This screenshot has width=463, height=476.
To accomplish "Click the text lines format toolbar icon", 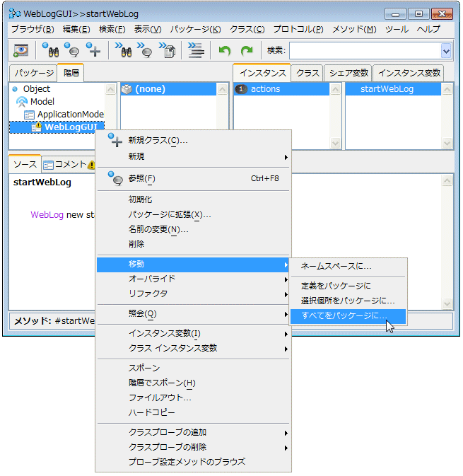I will pyautogui.click(x=197, y=50).
